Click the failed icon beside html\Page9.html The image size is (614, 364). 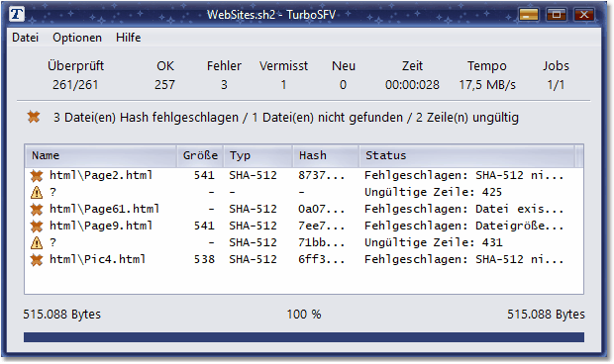click(x=37, y=227)
